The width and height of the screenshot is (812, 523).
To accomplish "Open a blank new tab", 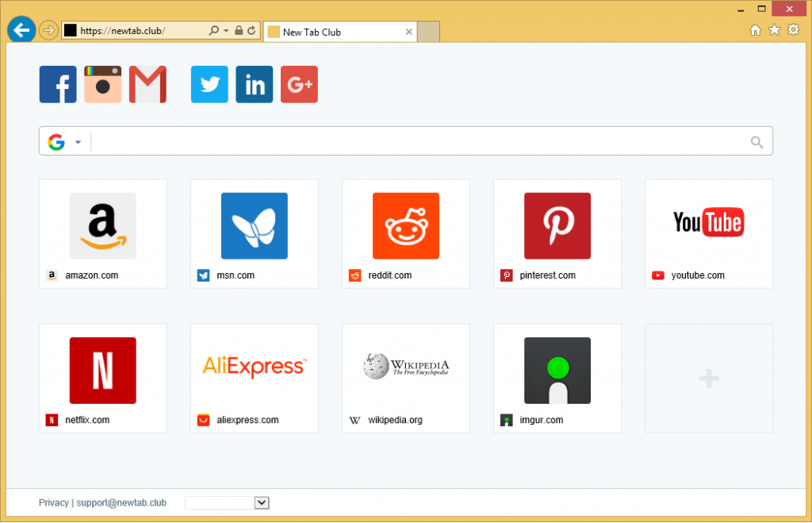I will coord(428,32).
